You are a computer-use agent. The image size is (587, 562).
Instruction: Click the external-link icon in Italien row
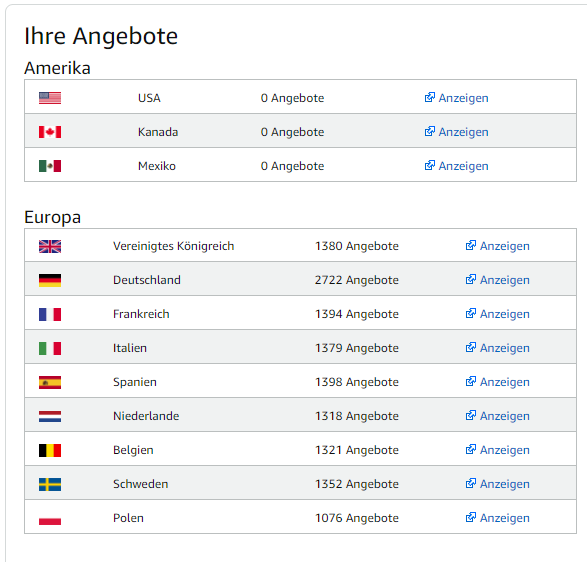471,347
